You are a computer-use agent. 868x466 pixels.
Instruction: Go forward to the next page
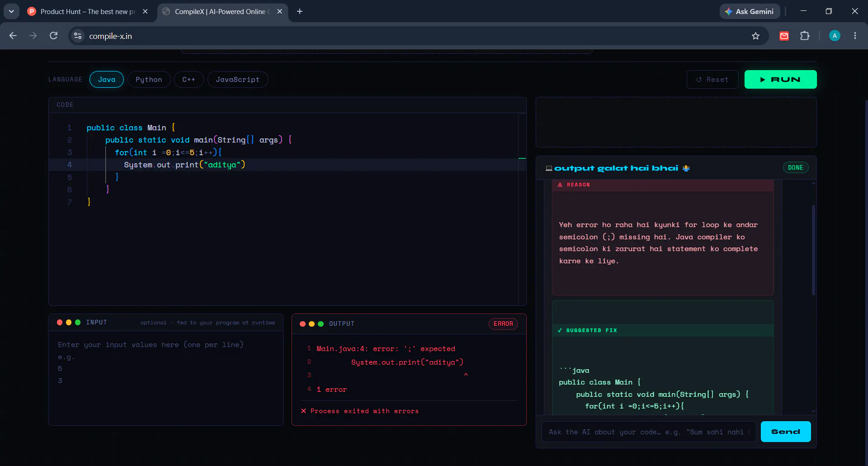pos(33,36)
